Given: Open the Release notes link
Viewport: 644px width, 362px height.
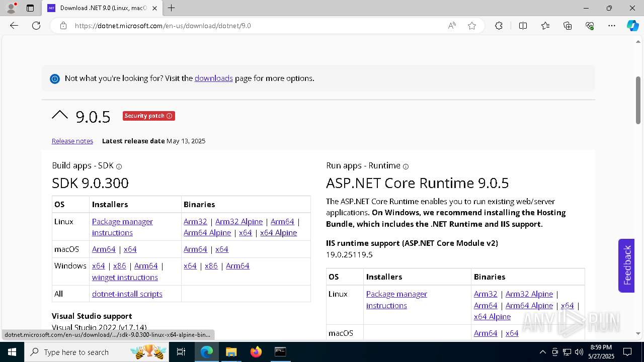Looking at the screenshot, I should (72, 141).
